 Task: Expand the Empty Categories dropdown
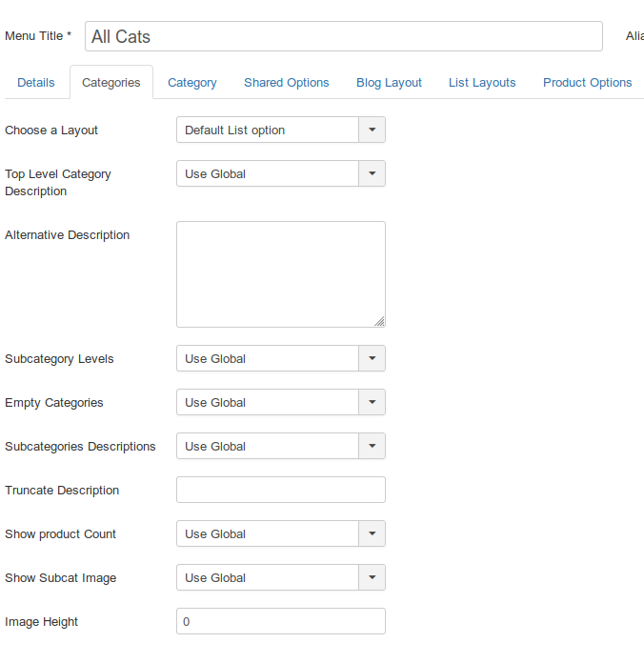tap(281, 402)
